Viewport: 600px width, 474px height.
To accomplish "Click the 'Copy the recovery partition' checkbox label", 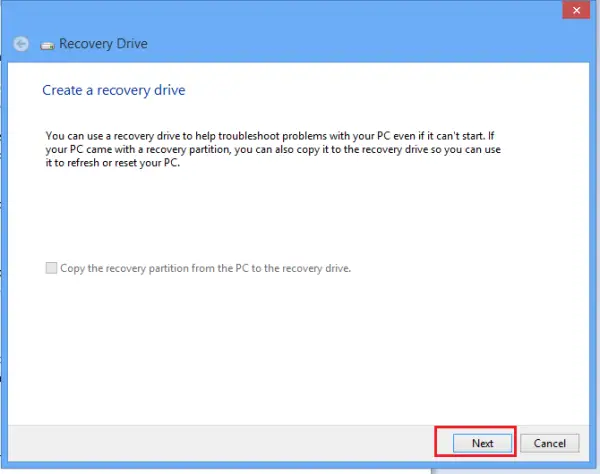I will click(x=205, y=268).
